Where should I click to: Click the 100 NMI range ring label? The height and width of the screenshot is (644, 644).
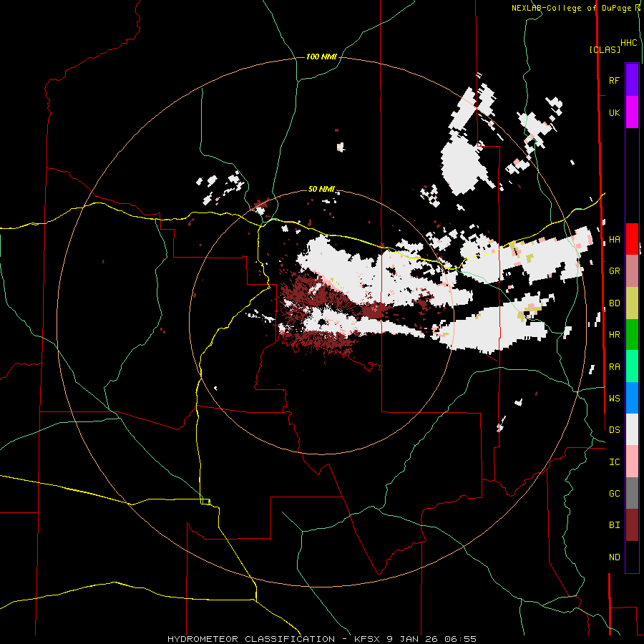coord(321,57)
